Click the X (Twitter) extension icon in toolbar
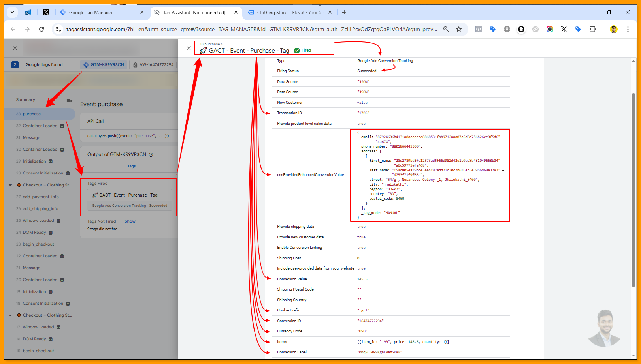This screenshot has width=641, height=364. pyautogui.click(x=564, y=29)
